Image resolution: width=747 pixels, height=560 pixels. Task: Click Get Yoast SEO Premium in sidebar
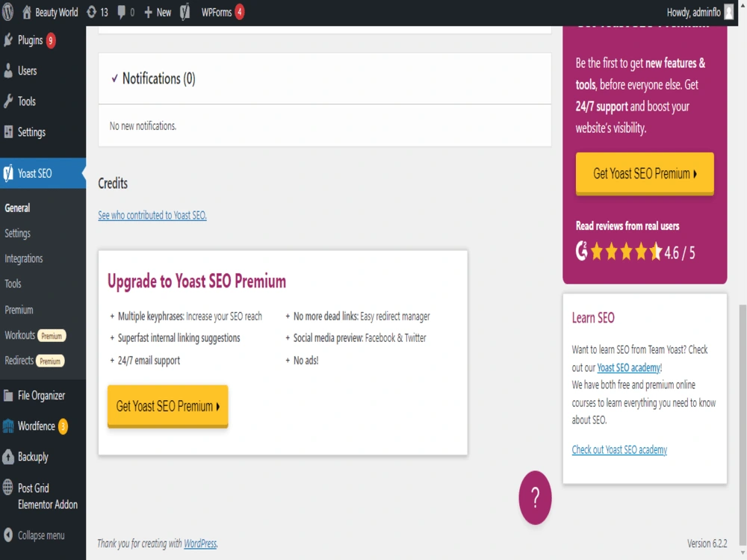pos(645,174)
